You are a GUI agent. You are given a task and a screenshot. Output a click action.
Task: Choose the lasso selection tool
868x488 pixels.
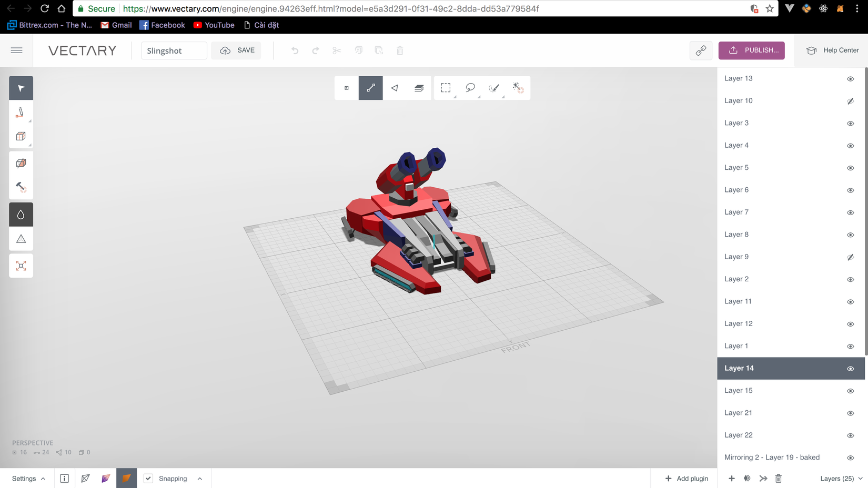tap(470, 88)
